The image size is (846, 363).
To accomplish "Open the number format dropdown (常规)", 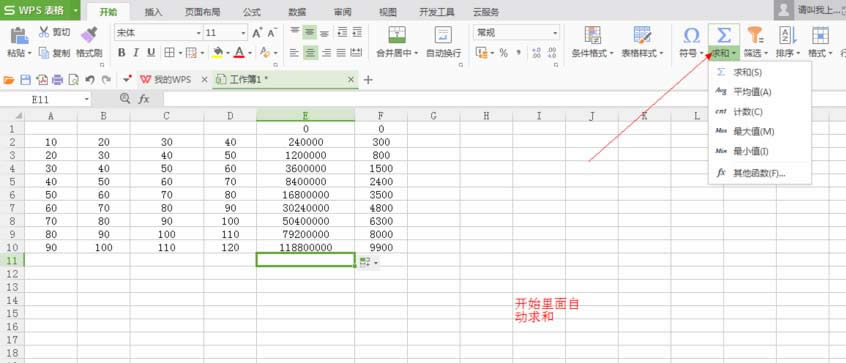I will pos(516,33).
